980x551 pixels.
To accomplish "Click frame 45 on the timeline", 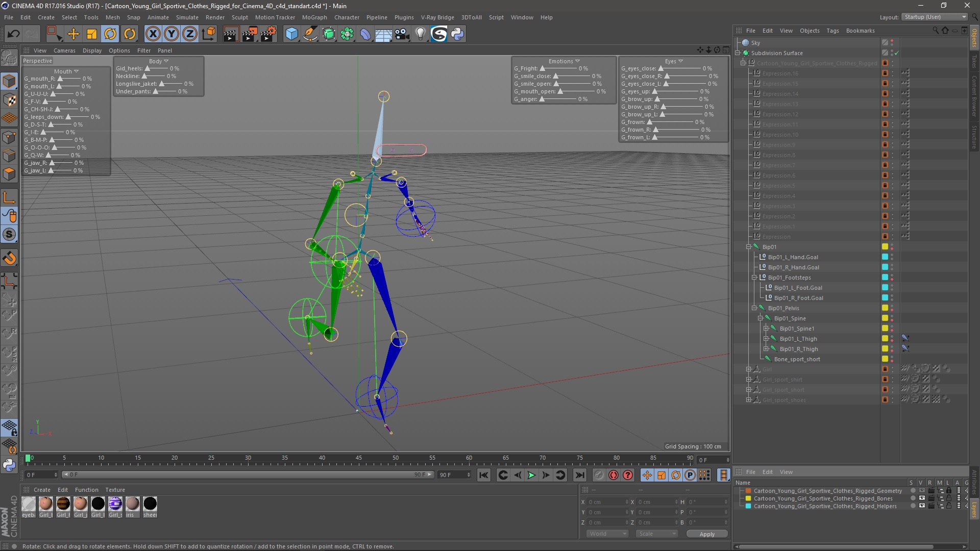I will tap(359, 458).
